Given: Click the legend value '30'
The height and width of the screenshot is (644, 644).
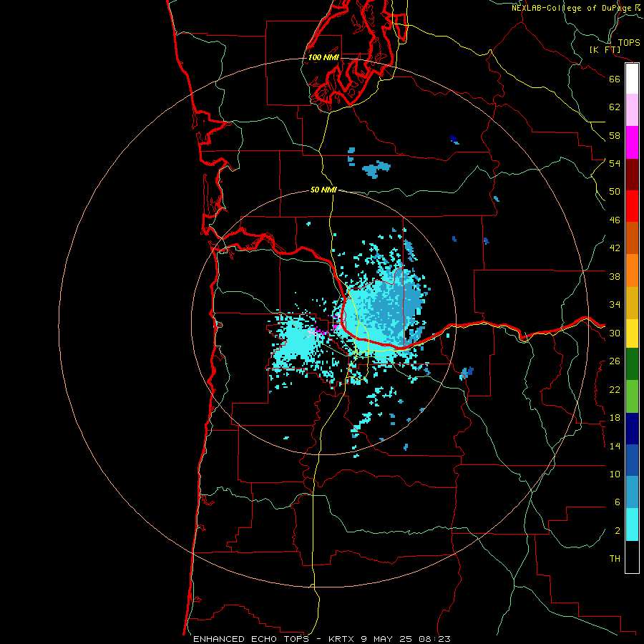Looking at the screenshot, I should tap(615, 333).
